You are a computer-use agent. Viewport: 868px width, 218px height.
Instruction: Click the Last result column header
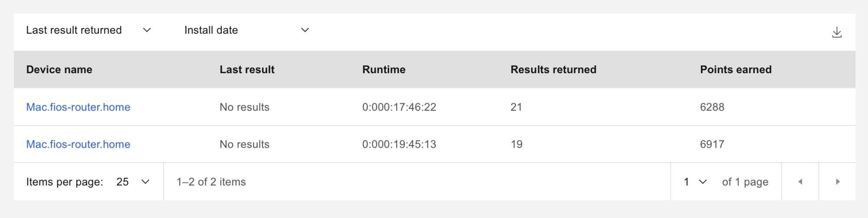tap(247, 70)
